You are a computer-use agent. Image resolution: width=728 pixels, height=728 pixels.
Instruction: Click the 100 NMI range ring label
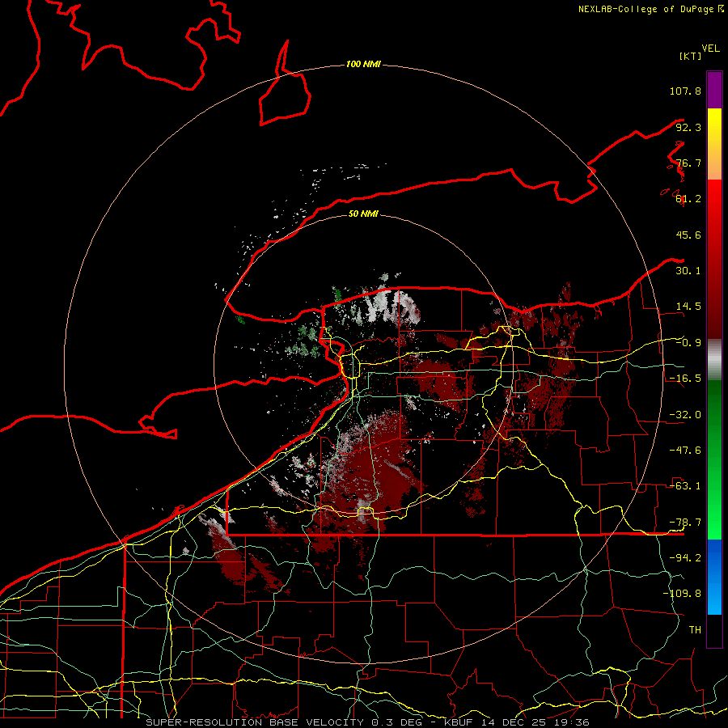point(363,64)
